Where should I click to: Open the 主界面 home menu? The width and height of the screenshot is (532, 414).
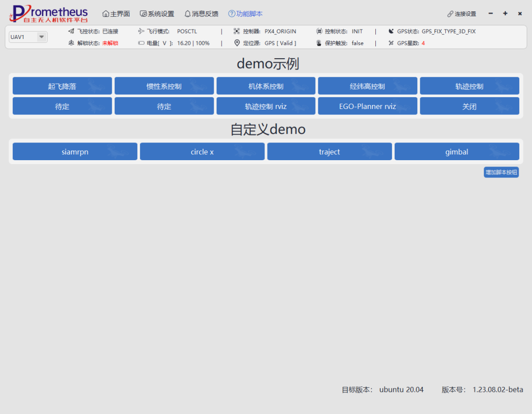click(116, 14)
